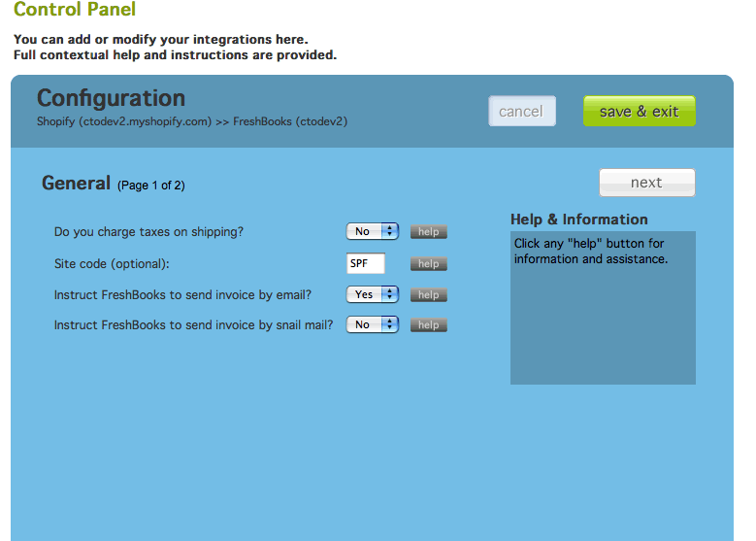This screenshot has width=756, height=541.
Task: Click the '(Page 1 of 2)' indicator
Action: [x=151, y=186]
